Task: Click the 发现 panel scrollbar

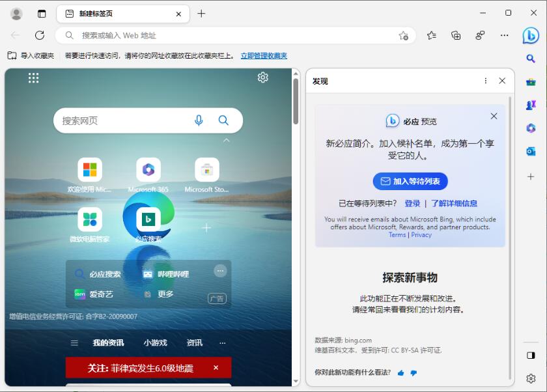Action: tap(510, 238)
